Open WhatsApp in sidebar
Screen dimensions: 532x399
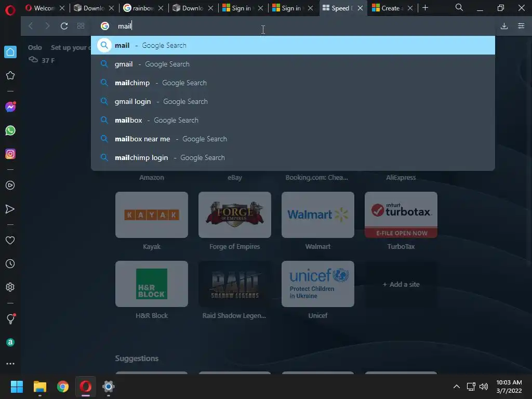click(x=10, y=130)
